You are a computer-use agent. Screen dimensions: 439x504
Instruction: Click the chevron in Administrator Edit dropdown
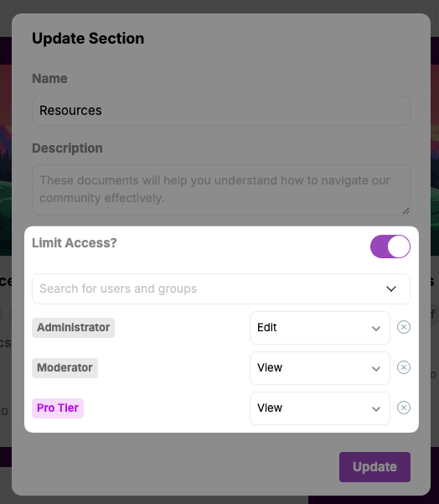(376, 329)
